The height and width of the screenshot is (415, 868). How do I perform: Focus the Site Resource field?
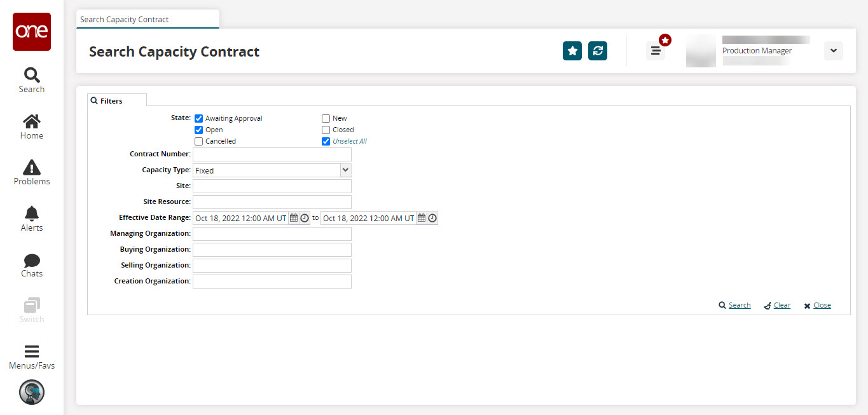(x=272, y=202)
